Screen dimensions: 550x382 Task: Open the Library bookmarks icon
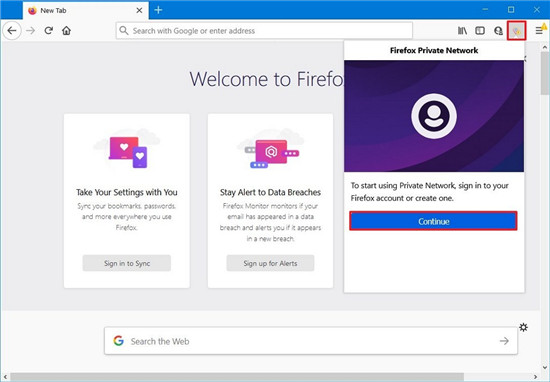(x=462, y=31)
